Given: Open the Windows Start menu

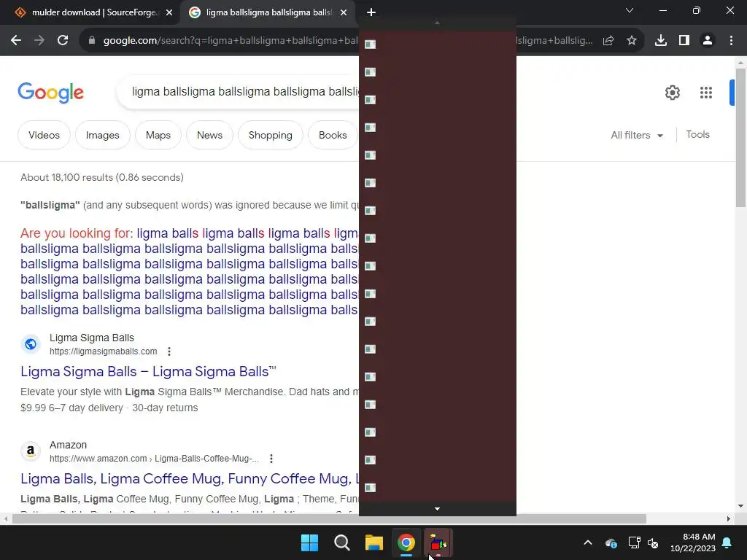Looking at the screenshot, I should pyautogui.click(x=309, y=542).
